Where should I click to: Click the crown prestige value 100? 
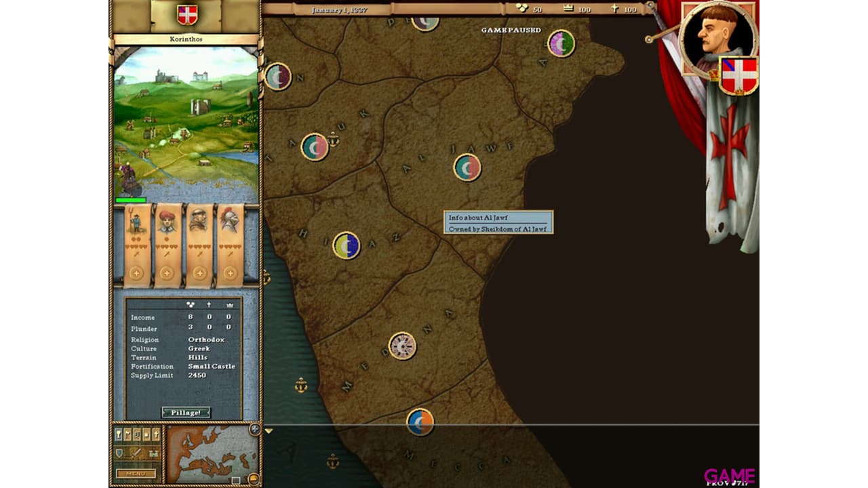coord(585,9)
